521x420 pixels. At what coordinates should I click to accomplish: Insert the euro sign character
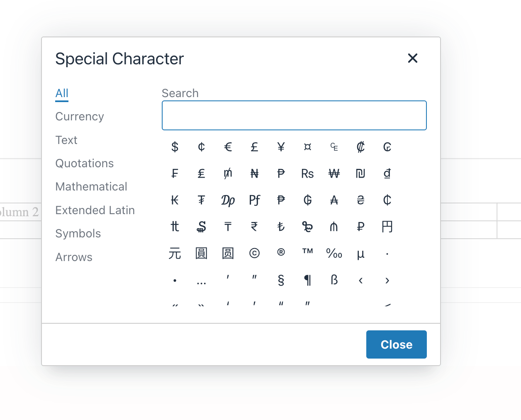(x=228, y=147)
